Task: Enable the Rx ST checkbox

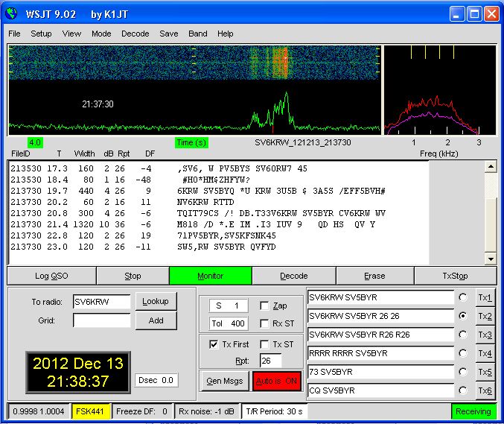Action: 264,323
